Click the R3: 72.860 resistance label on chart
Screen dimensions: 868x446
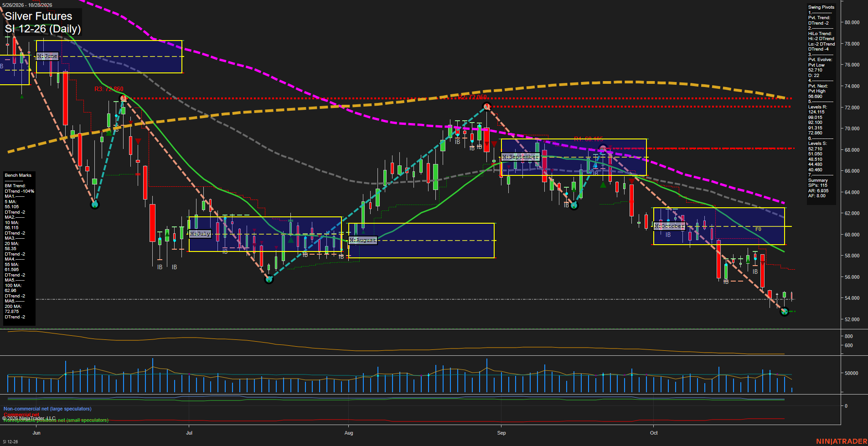pos(109,89)
